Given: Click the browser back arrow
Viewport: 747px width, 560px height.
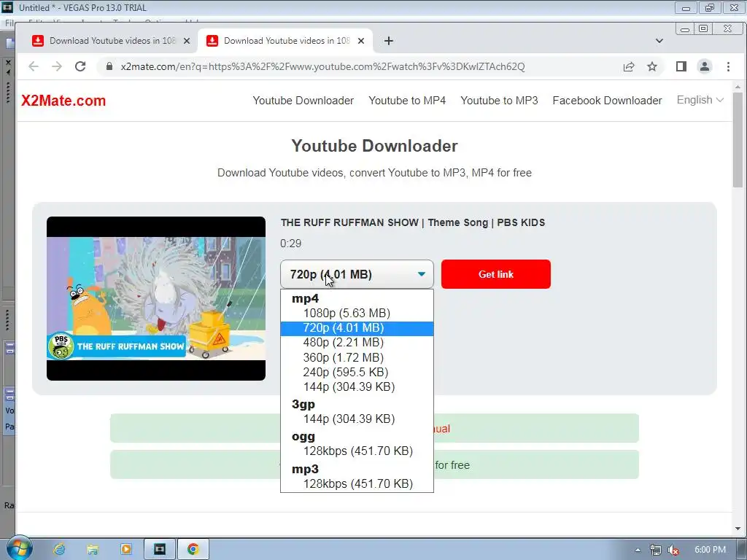Looking at the screenshot, I should [x=34, y=66].
